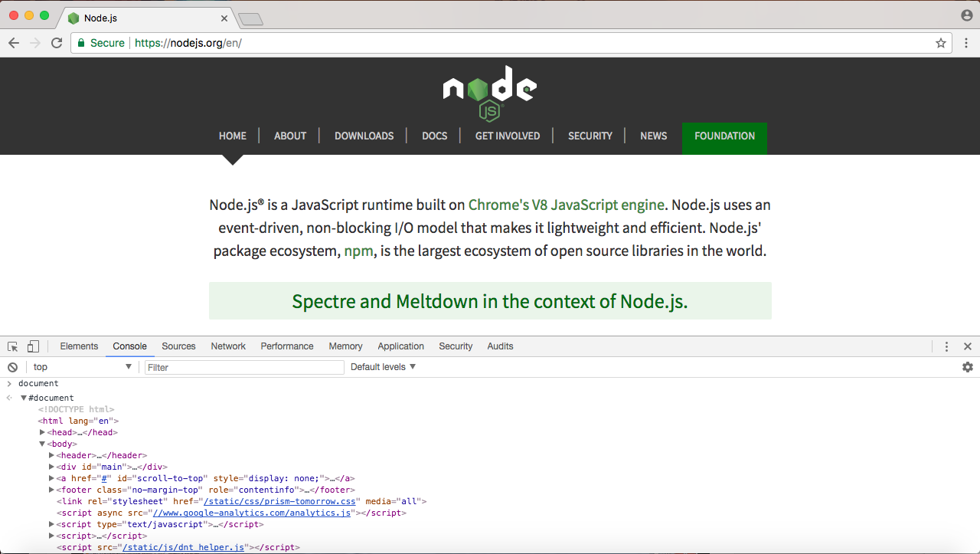Image resolution: width=980 pixels, height=554 pixels.
Task: Collapse the body element node
Action: coord(42,444)
